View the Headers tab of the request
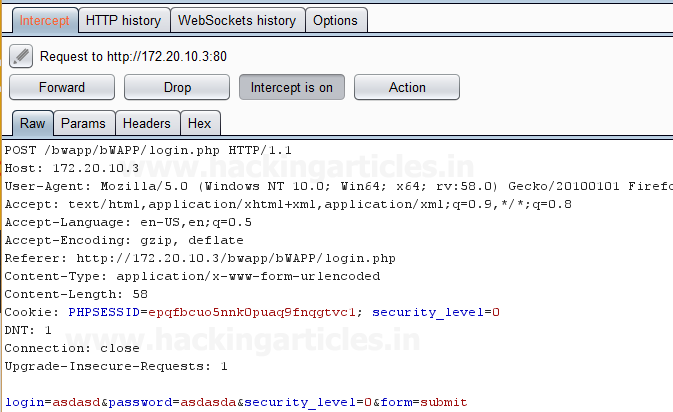Image resolution: width=673 pixels, height=412 pixels. (146, 124)
